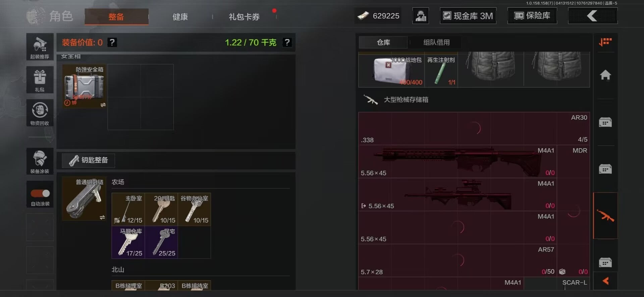Select the rifle category icon in sidebar
The width and height of the screenshot is (644, 297).
point(605,216)
